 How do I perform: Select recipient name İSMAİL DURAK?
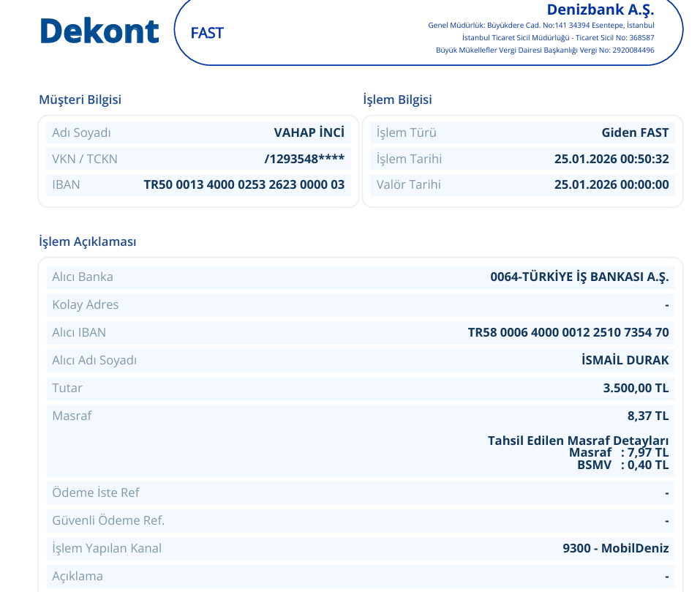click(625, 360)
